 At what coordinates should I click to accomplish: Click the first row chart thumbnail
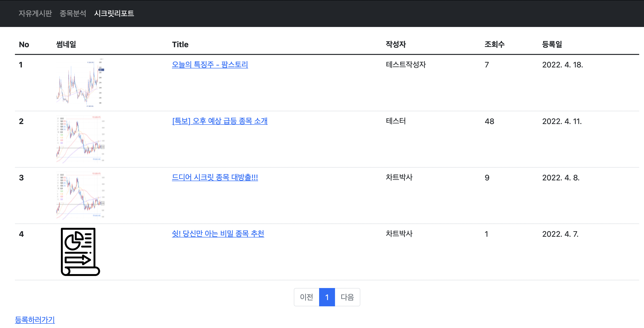point(80,83)
